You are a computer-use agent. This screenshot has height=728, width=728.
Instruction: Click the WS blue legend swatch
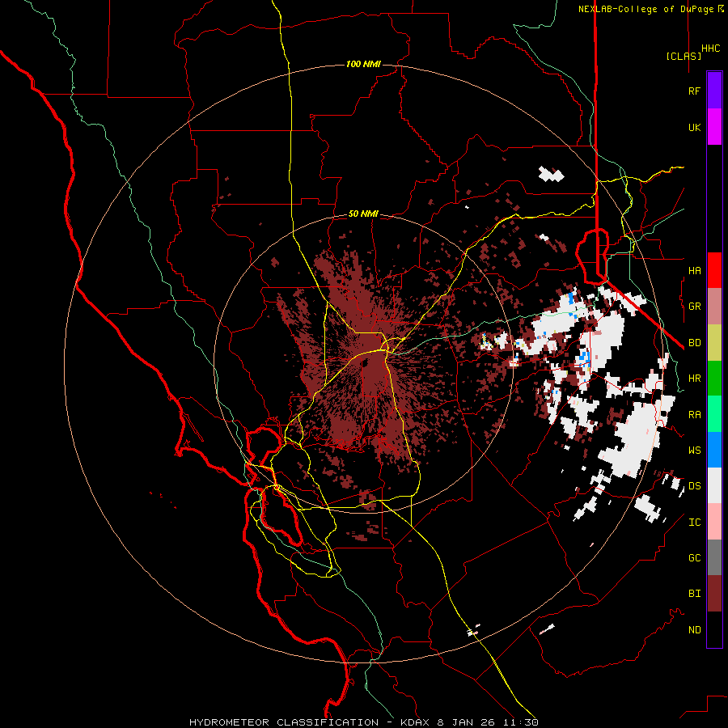pyautogui.click(x=714, y=450)
